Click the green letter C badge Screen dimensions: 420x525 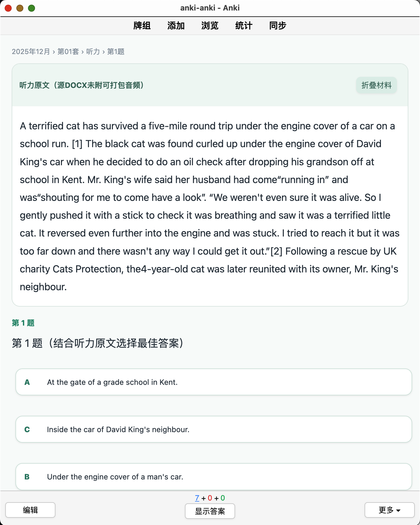pyautogui.click(x=27, y=430)
